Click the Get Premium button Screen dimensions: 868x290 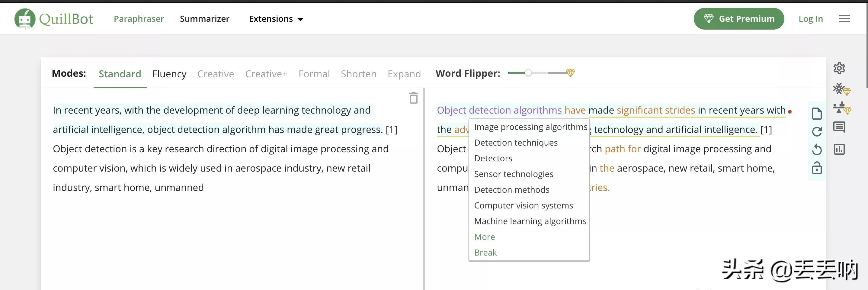coord(738,19)
